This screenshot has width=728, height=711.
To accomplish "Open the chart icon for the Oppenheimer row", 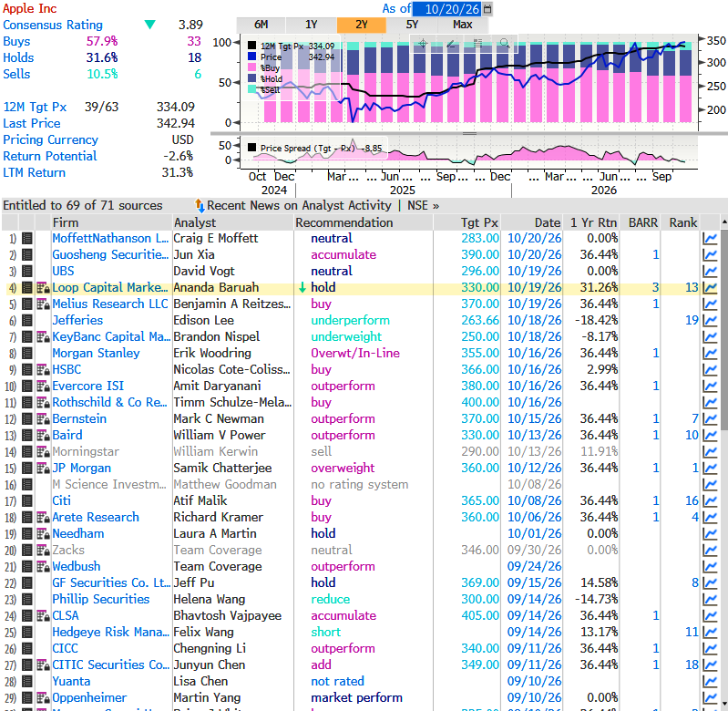I will [710, 698].
